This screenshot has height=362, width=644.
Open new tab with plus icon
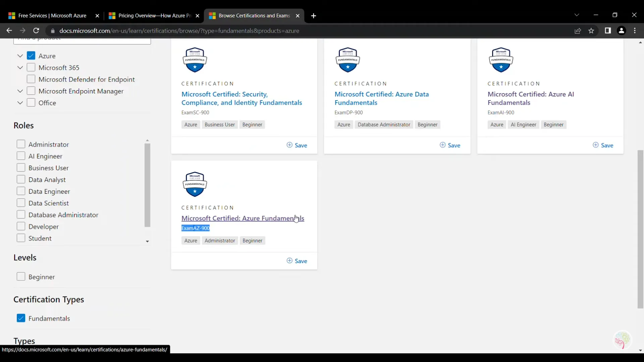[314, 16]
